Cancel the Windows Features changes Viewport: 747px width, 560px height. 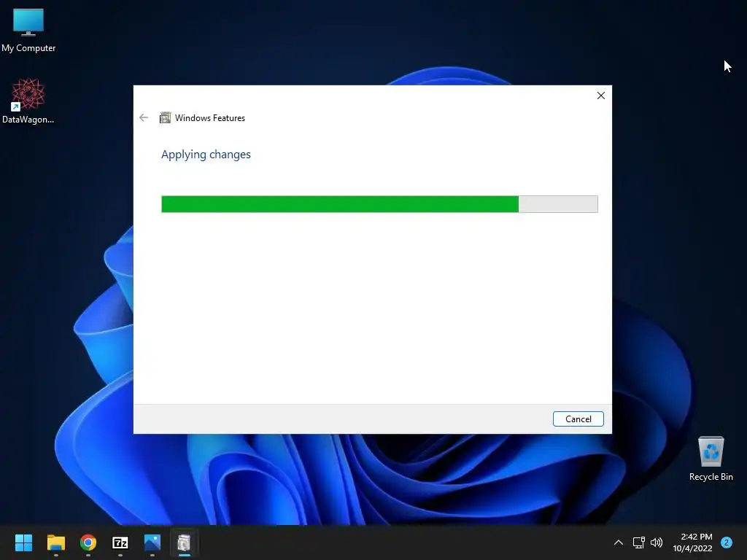pos(578,419)
